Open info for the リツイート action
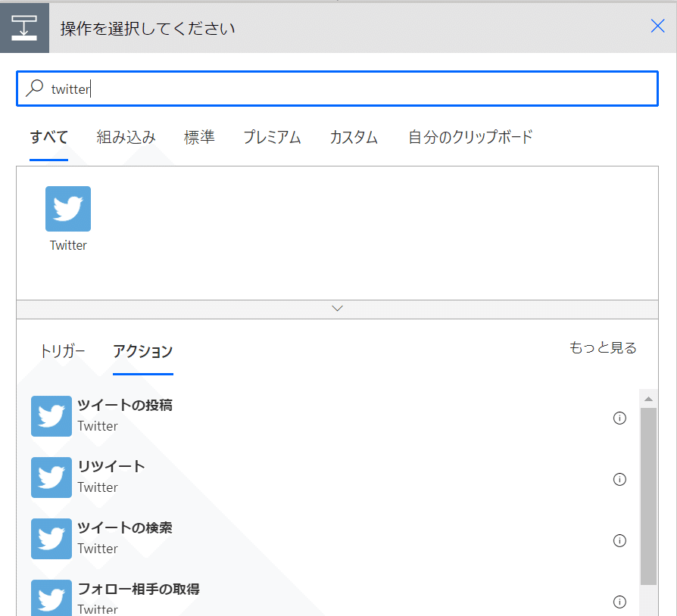This screenshot has height=616, width=677. [x=619, y=479]
